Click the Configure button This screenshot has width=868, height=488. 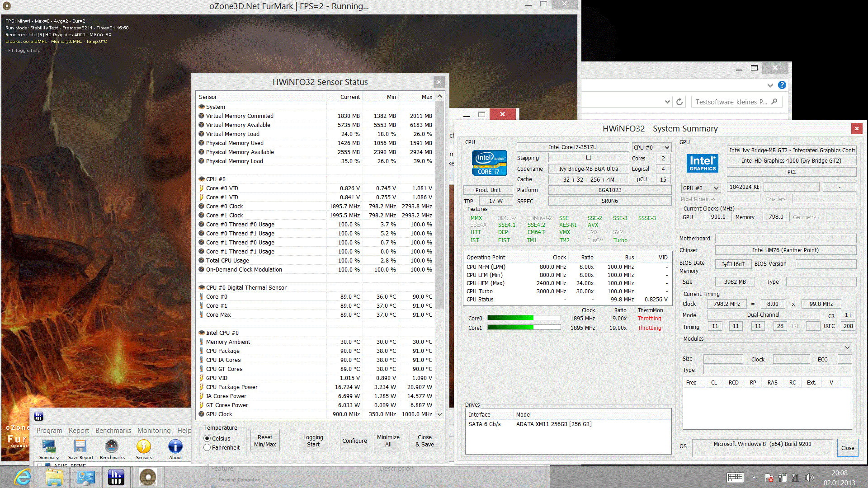coord(354,441)
